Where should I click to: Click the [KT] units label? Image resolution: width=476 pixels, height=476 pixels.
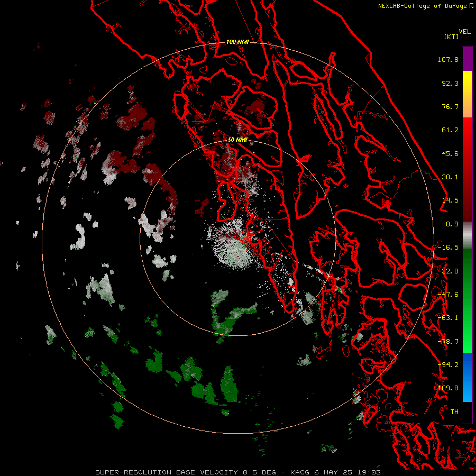point(452,36)
